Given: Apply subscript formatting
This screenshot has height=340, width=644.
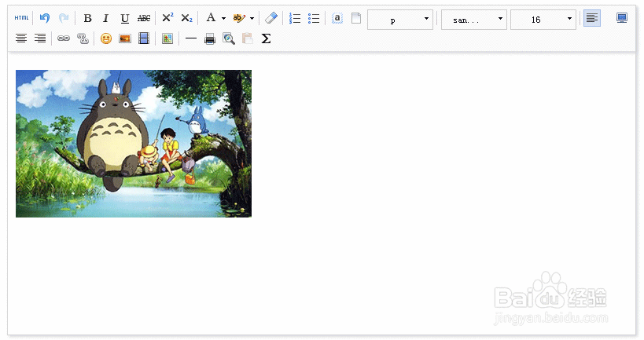Looking at the screenshot, I should (x=186, y=18).
